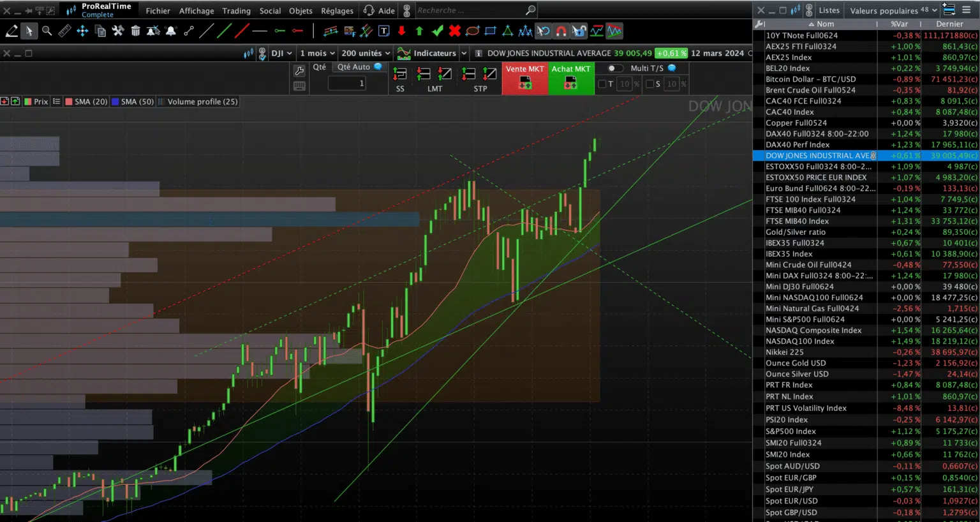Click the trash delete objects icon
The image size is (980, 522).
[135, 31]
